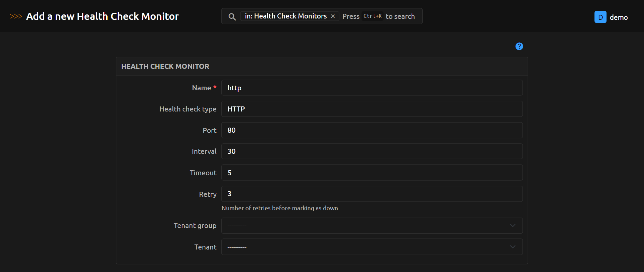Click the Ctrl+K keyboard shortcut hint
The width and height of the screenshot is (644, 272).
(x=372, y=16)
